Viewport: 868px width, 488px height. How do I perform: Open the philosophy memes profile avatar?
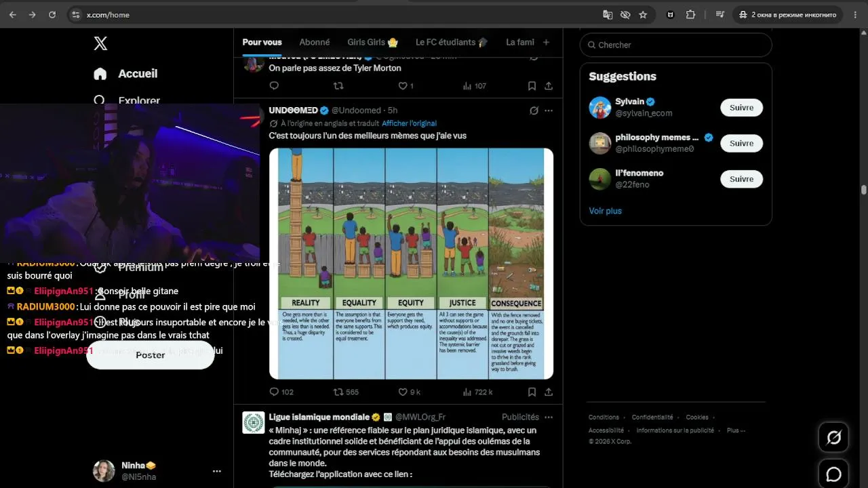tap(600, 143)
